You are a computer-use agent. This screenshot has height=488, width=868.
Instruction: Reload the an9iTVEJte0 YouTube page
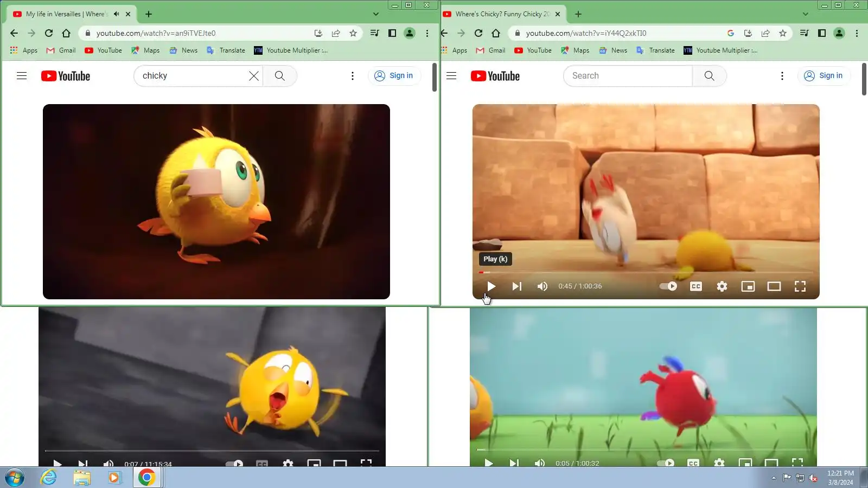point(49,33)
